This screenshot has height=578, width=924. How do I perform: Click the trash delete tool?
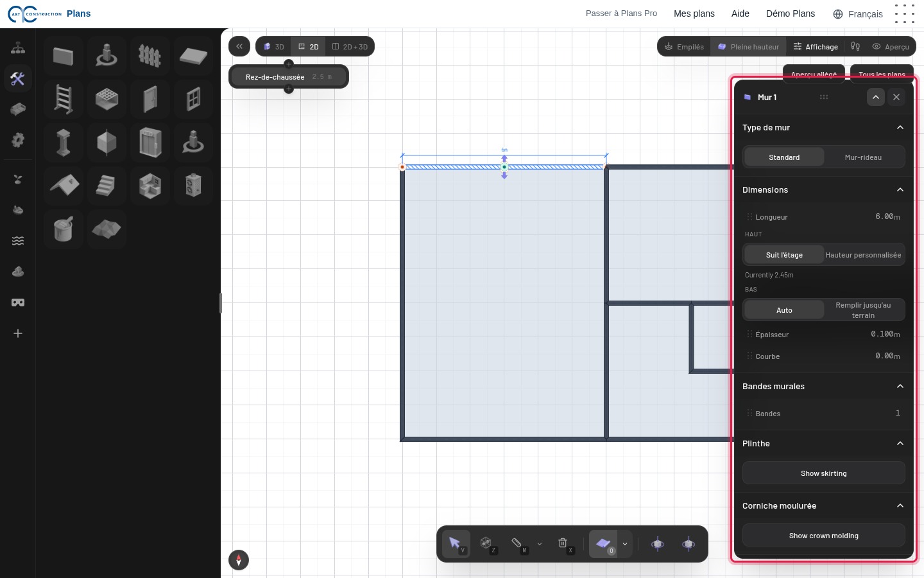point(563,544)
